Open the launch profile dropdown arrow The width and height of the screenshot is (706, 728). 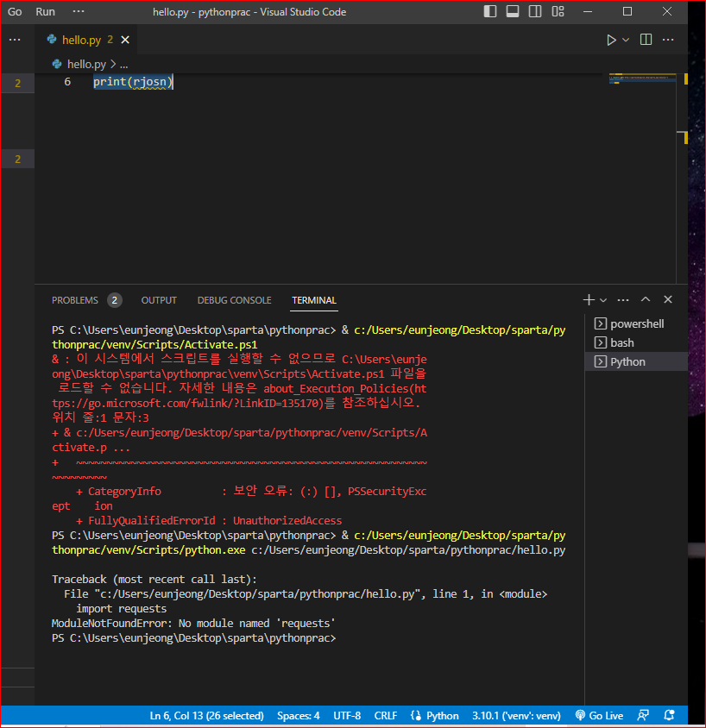pyautogui.click(x=603, y=300)
